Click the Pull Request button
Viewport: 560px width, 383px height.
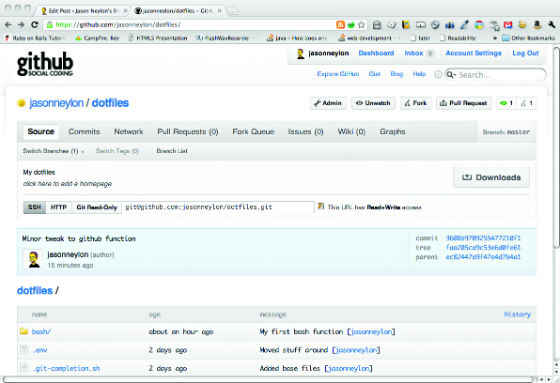click(464, 103)
